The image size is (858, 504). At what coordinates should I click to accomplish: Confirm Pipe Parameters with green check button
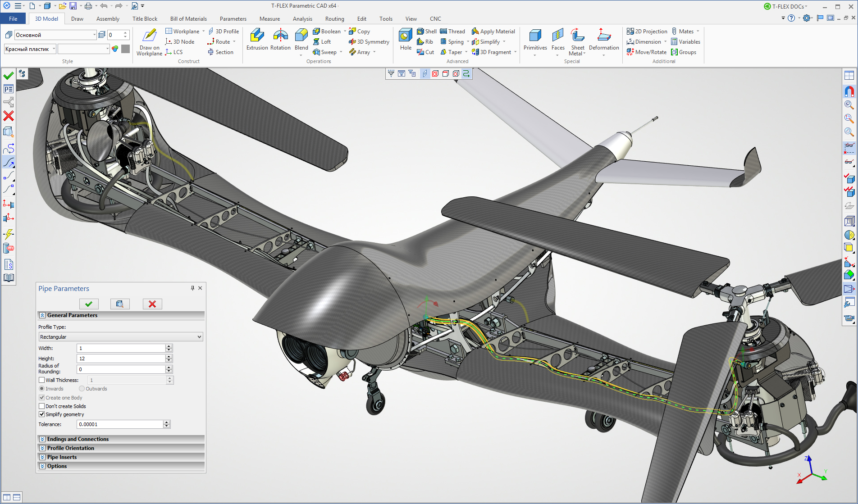(x=89, y=304)
